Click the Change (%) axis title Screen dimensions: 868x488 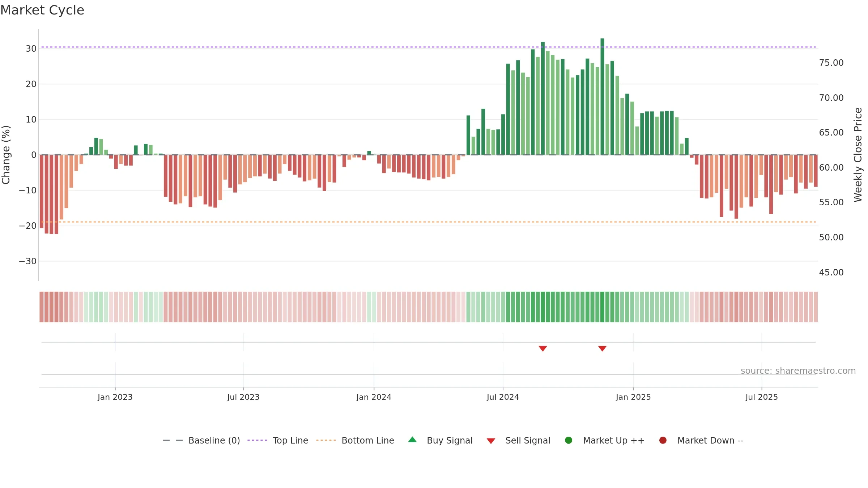[6, 155]
